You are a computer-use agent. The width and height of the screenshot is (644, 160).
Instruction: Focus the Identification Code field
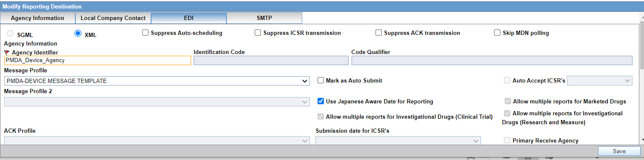click(x=271, y=60)
